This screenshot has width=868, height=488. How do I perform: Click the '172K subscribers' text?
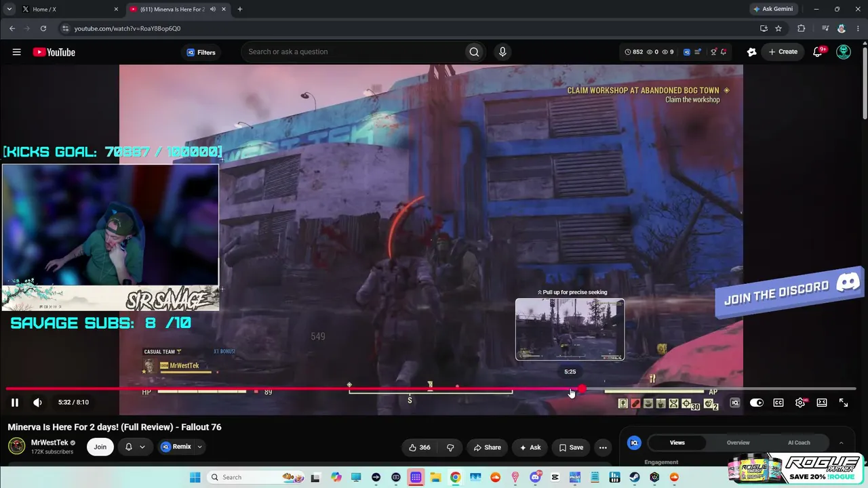[x=54, y=452]
